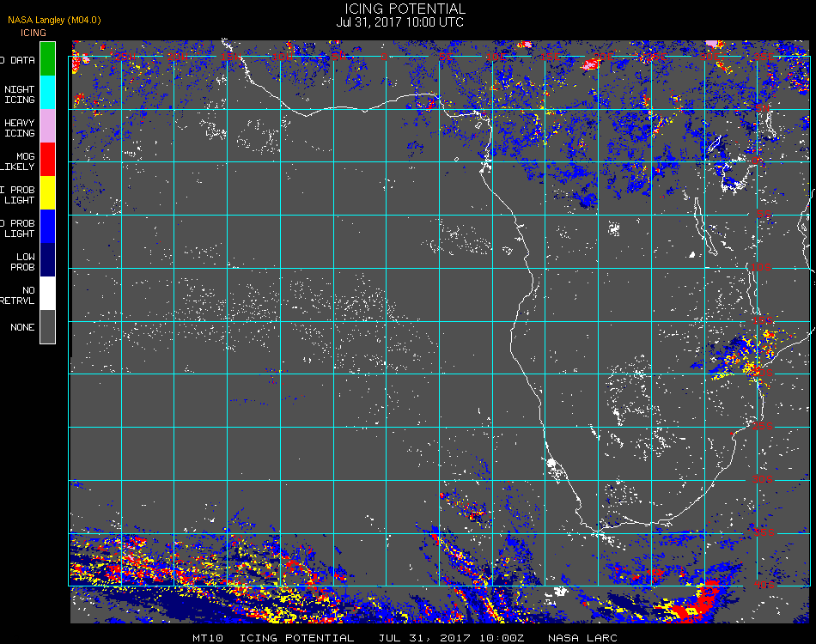Click the "25W" longitude label
The width and height of the screenshot is (816, 644).
click(x=125, y=56)
